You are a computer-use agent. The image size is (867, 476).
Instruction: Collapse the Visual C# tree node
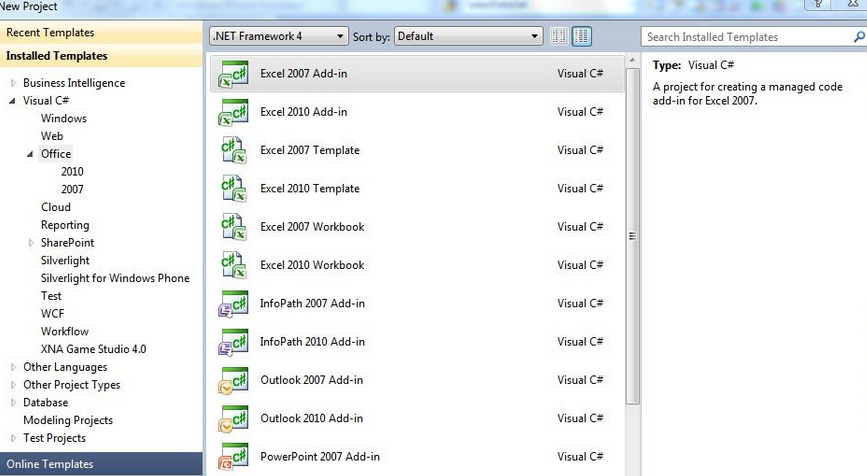pyautogui.click(x=12, y=101)
